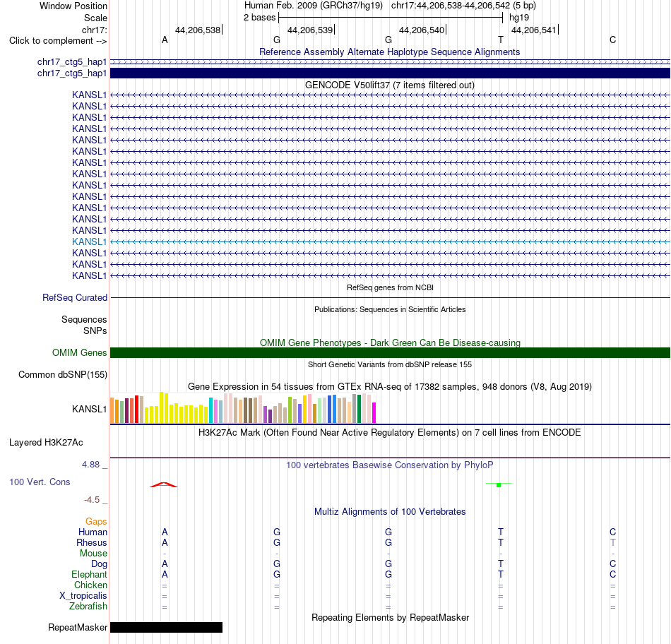Click the dark green OMIM Genes bar

(x=390, y=352)
